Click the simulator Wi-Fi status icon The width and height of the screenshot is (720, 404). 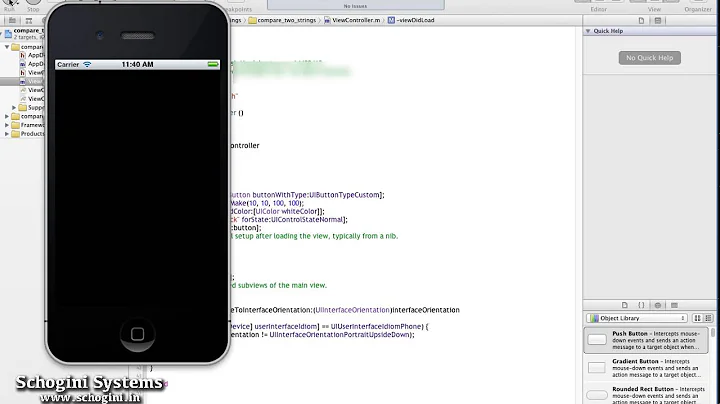87,65
